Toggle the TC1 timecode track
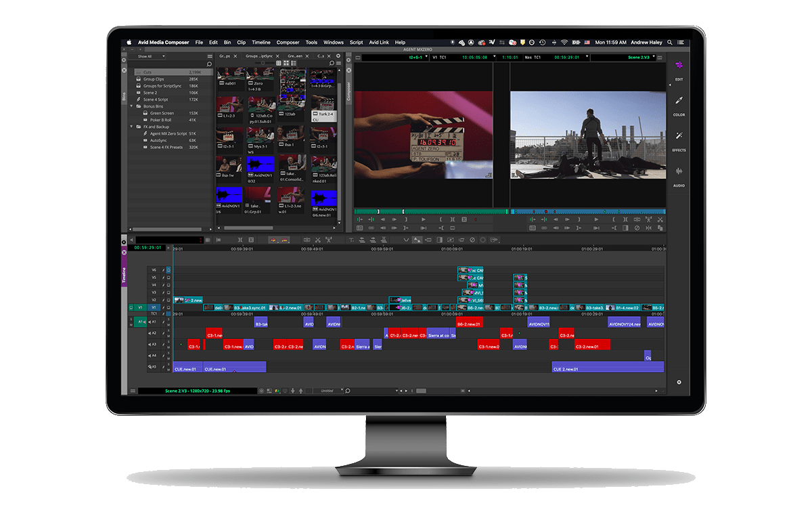This screenshot has height=516, width=812. click(154, 314)
